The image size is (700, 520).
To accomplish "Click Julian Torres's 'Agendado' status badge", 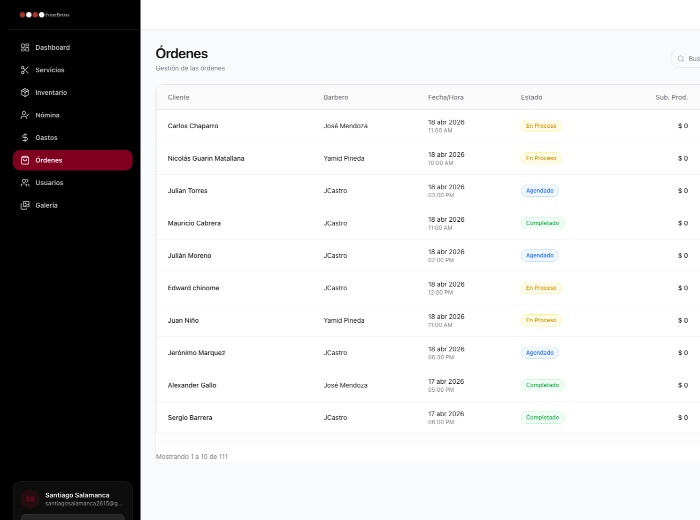I will (539, 190).
